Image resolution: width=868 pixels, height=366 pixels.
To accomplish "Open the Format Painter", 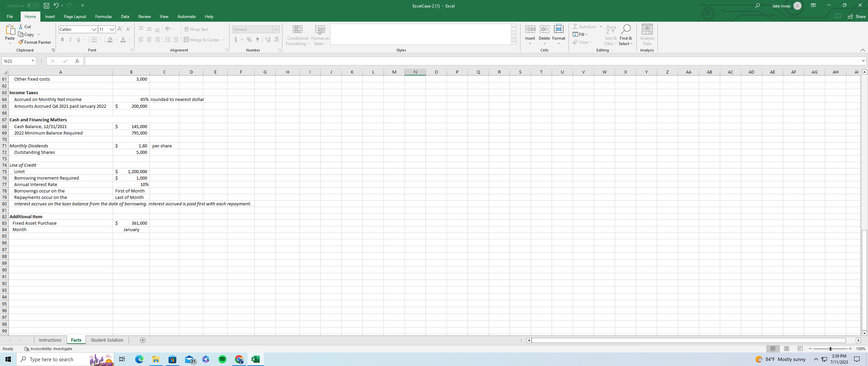I will 35,42.
